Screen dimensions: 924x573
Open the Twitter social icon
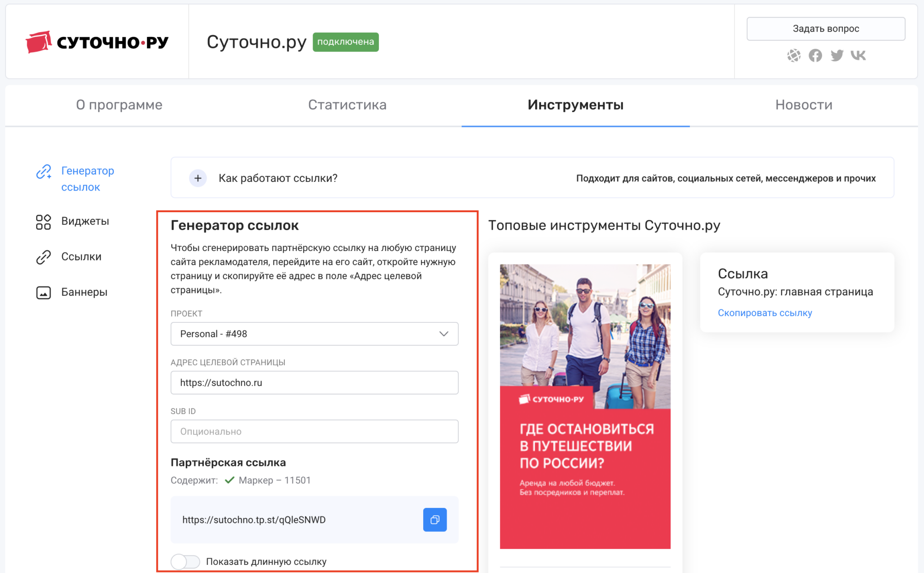[837, 56]
